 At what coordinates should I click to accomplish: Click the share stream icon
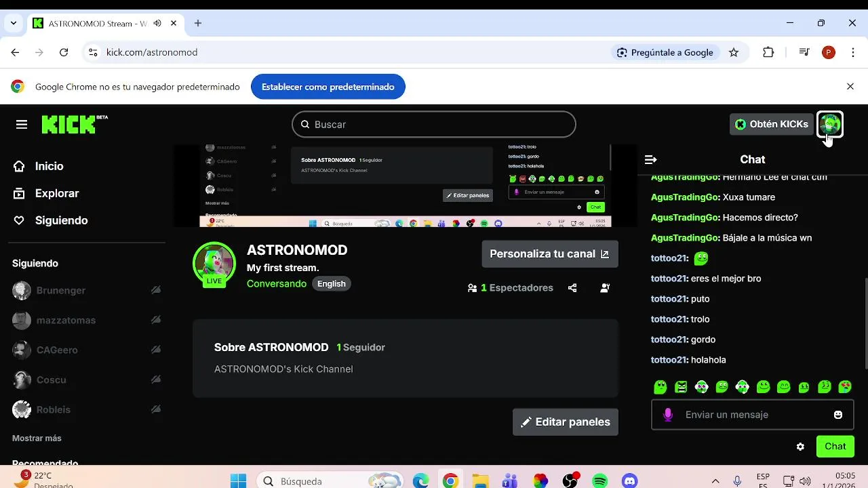[x=572, y=288]
